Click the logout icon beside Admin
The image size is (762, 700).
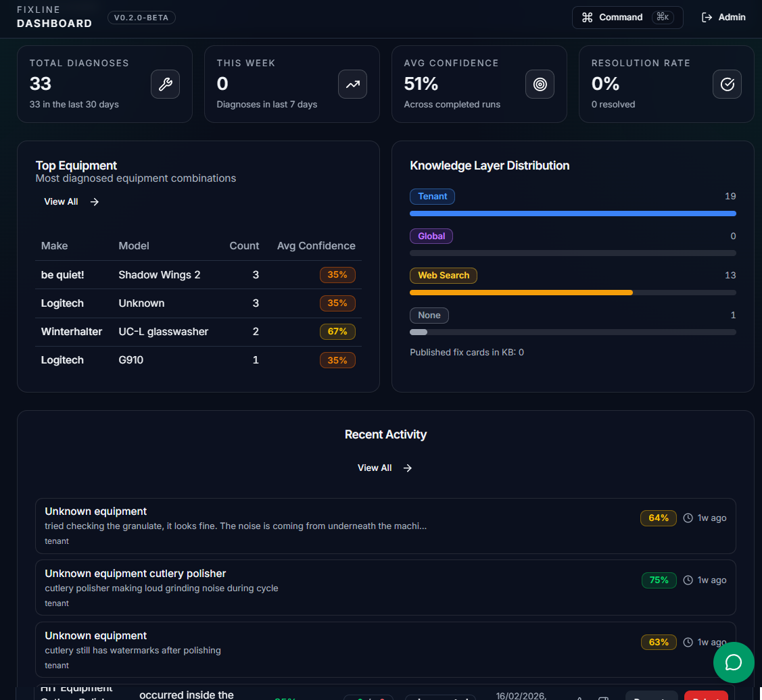(705, 17)
